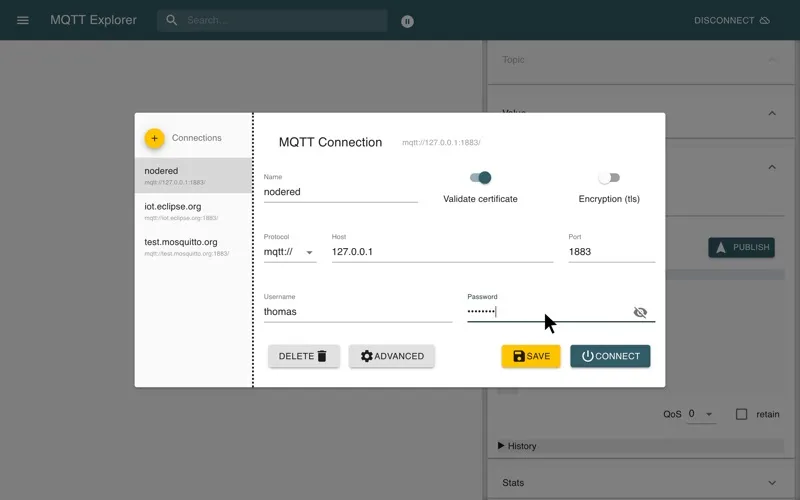Viewport: 800px width, 500px height.
Task: Open the hamburger menu in header
Action: 23,20
